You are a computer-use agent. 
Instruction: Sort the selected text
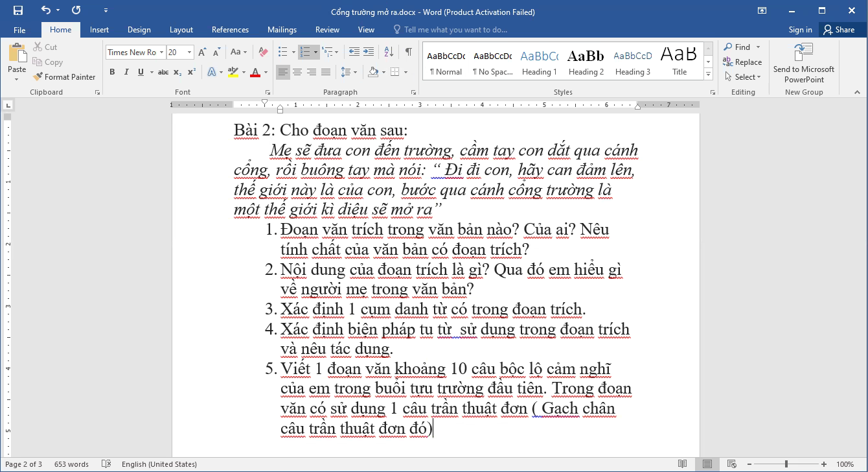click(x=389, y=52)
